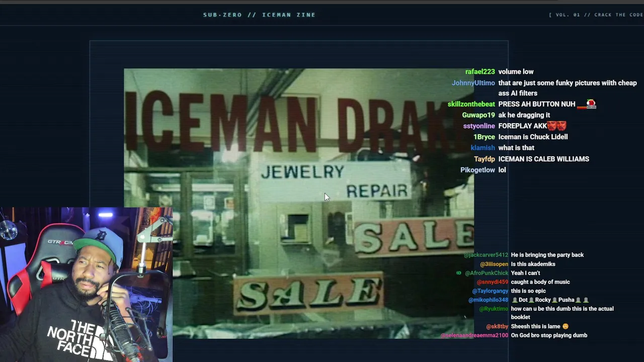Click the 'caught a body of music' message

click(x=540, y=282)
